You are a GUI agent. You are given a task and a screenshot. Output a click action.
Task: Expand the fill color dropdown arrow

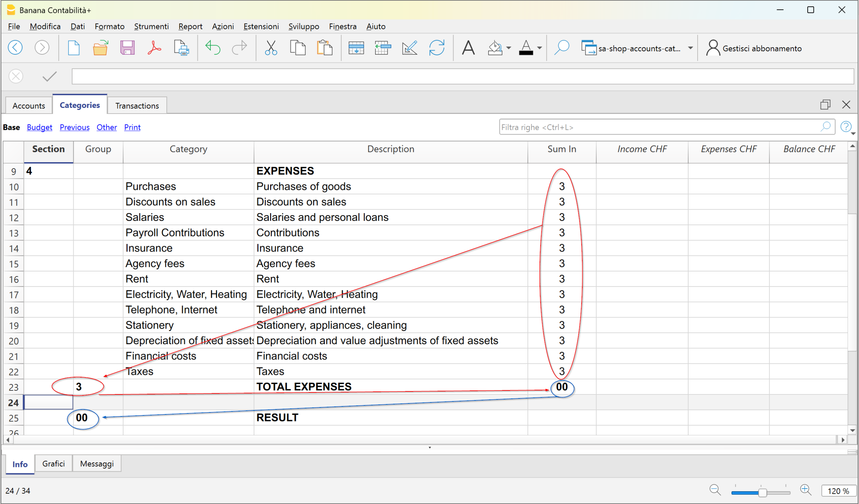click(509, 48)
